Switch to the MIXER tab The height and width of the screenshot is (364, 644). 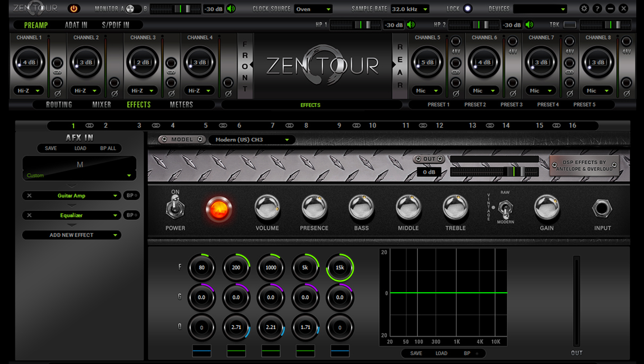[x=101, y=104]
